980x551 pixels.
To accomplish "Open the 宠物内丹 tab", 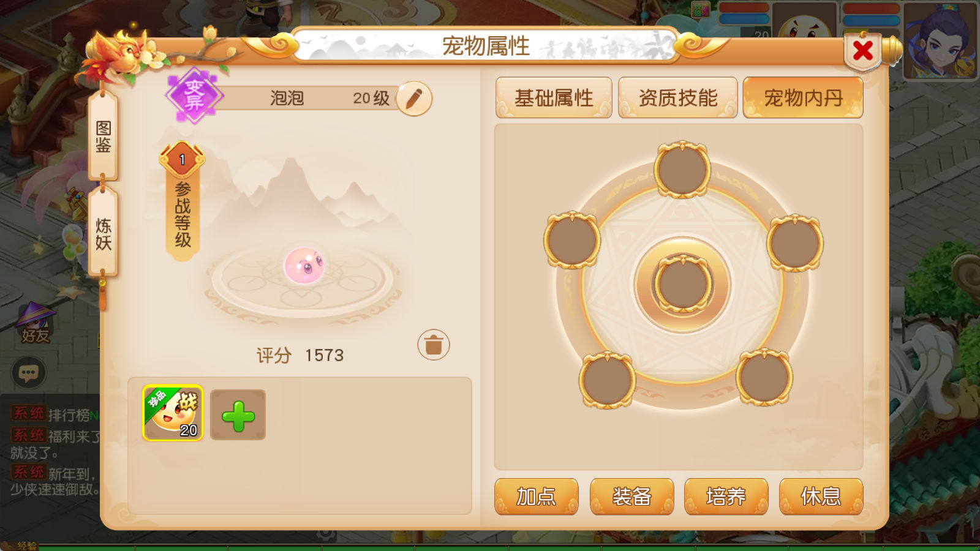I will (x=803, y=97).
